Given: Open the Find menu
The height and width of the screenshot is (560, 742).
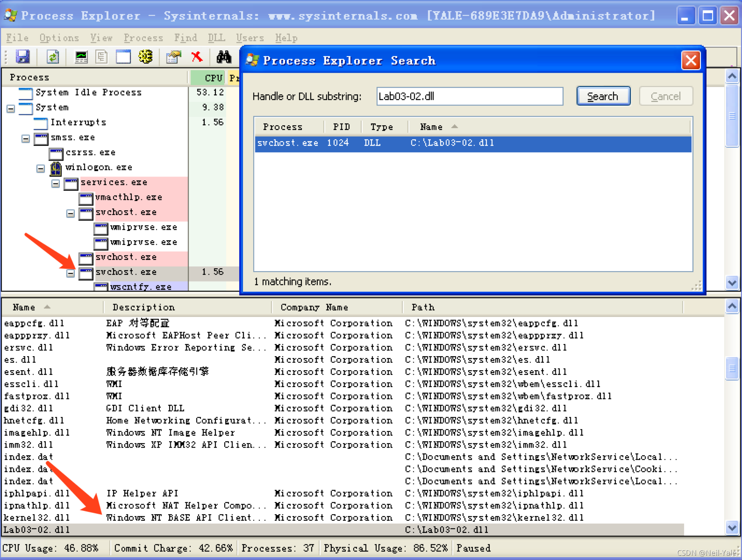Looking at the screenshot, I should [185, 38].
